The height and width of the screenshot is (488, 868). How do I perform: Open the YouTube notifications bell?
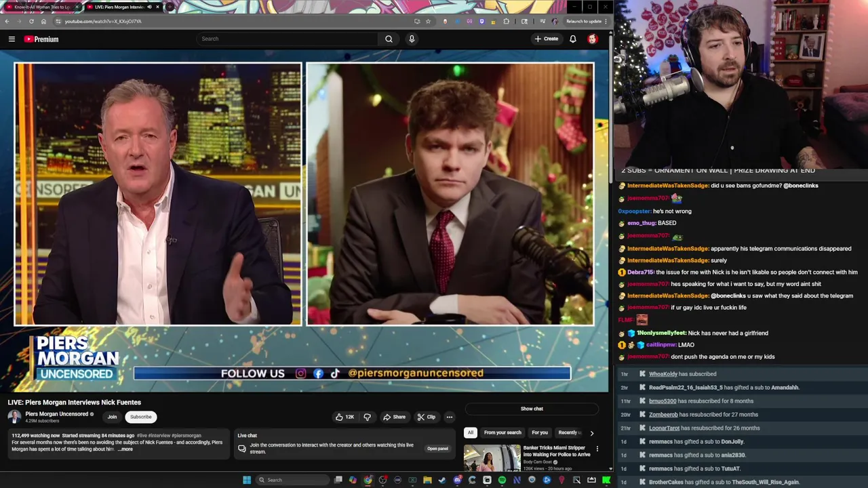573,39
